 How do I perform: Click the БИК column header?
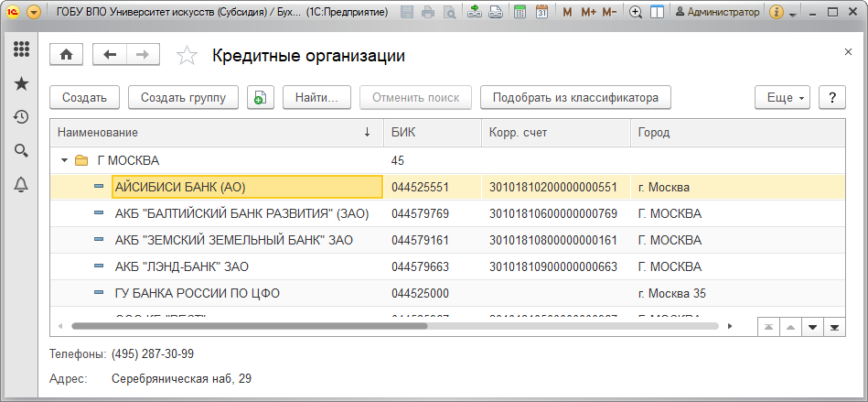click(x=433, y=133)
